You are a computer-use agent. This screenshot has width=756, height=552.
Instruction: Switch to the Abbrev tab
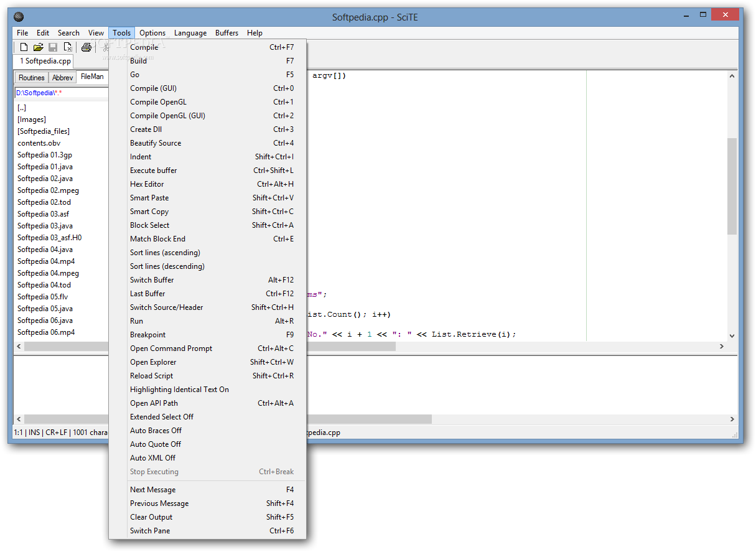point(62,78)
